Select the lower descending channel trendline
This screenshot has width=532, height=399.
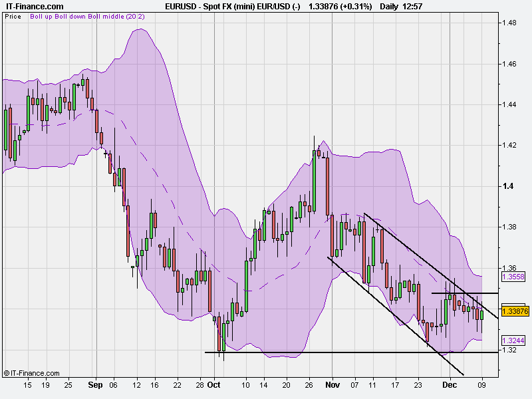tap(396, 316)
